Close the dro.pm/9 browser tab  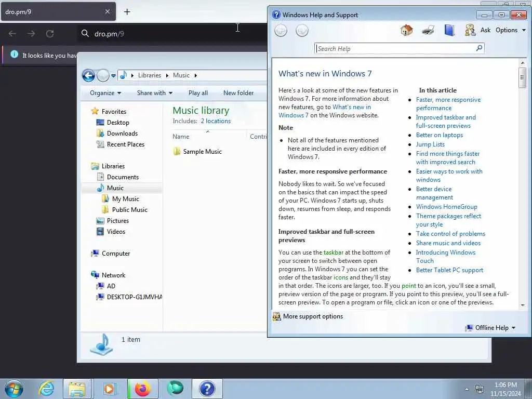(107, 11)
